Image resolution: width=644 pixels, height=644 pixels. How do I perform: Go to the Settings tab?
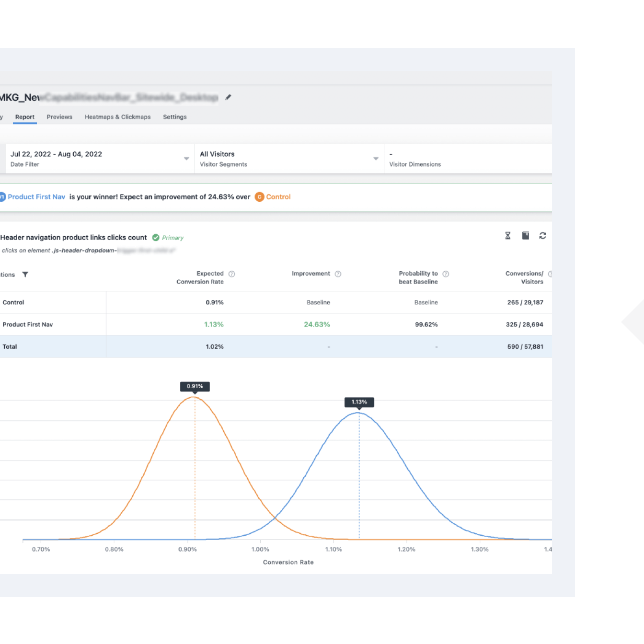[x=174, y=117]
